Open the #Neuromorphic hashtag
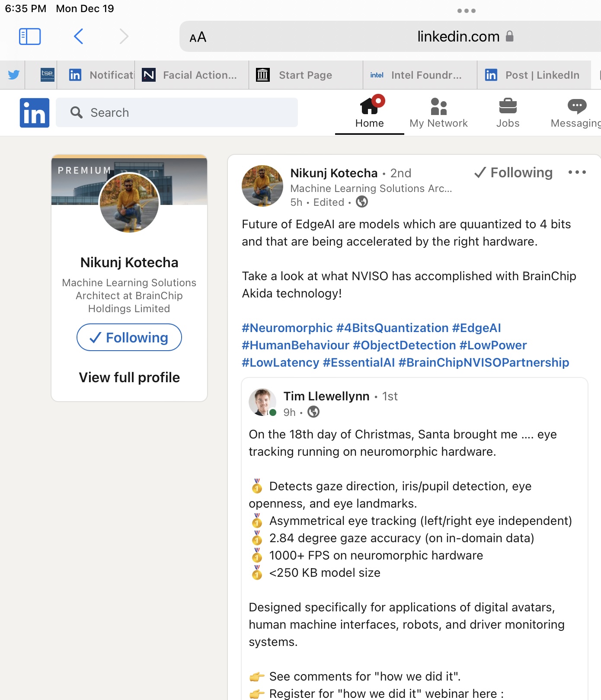 (287, 328)
